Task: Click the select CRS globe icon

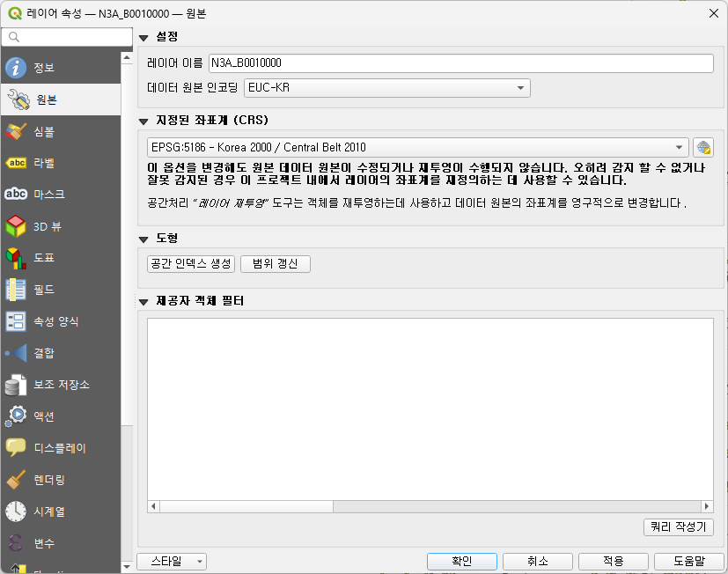Action: click(703, 148)
